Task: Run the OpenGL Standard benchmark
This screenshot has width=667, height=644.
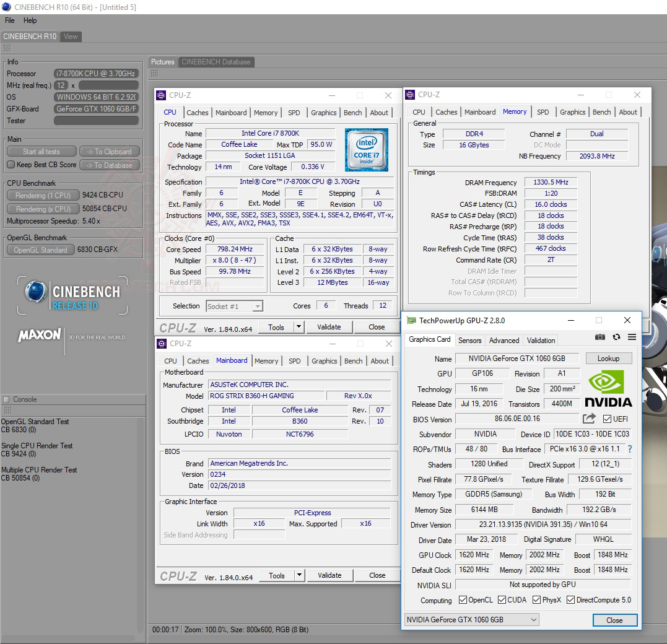Action: [x=41, y=250]
